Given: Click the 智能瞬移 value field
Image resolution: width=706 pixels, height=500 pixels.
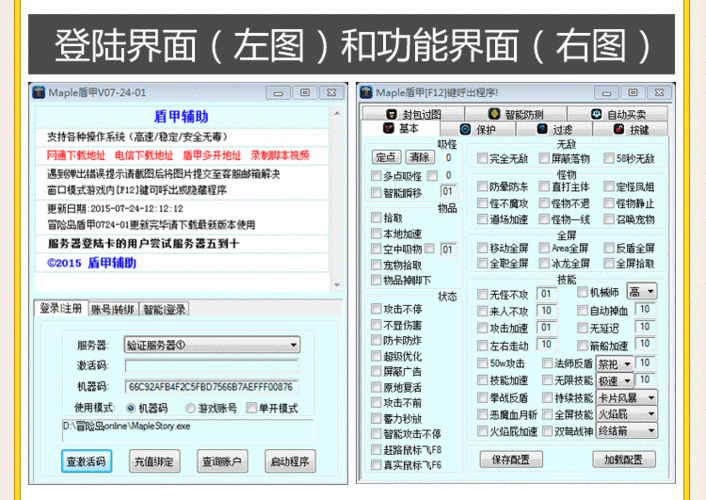Looking at the screenshot, I should click(x=448, y=191).
